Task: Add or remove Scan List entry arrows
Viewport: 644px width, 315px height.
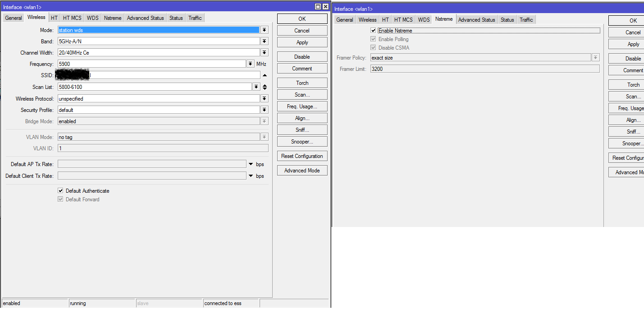Action: [265, 87]
